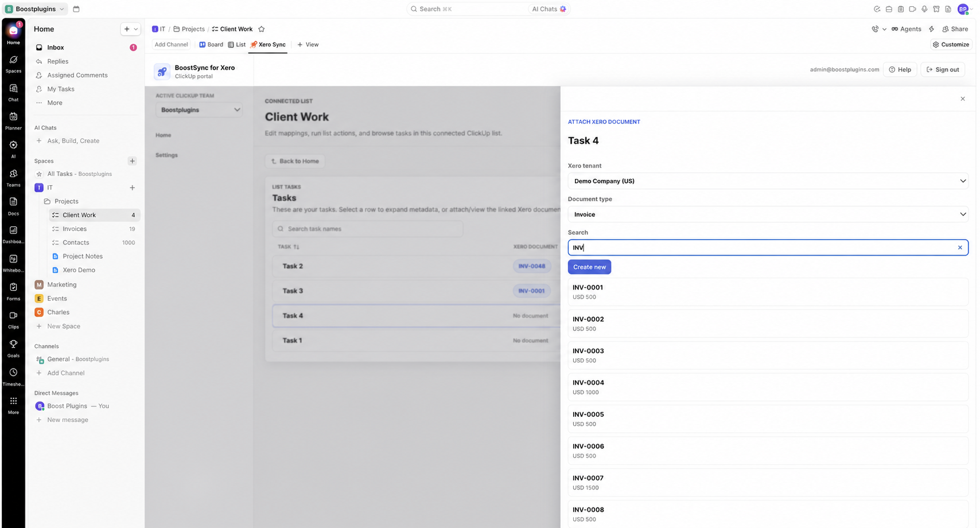Open the calendar icon beside workspace name
Viewport: 980px width, 528px height.
coord(76,9)
